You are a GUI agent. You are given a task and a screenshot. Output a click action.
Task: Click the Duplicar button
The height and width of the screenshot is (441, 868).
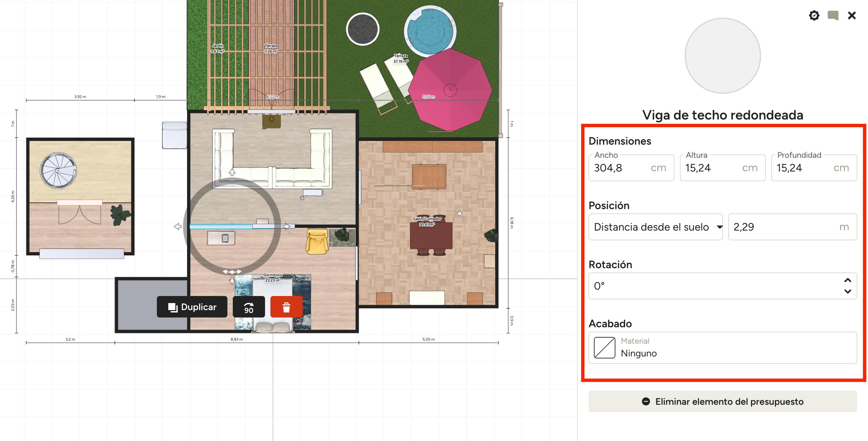pyautogui.click(x=192, y=307)
